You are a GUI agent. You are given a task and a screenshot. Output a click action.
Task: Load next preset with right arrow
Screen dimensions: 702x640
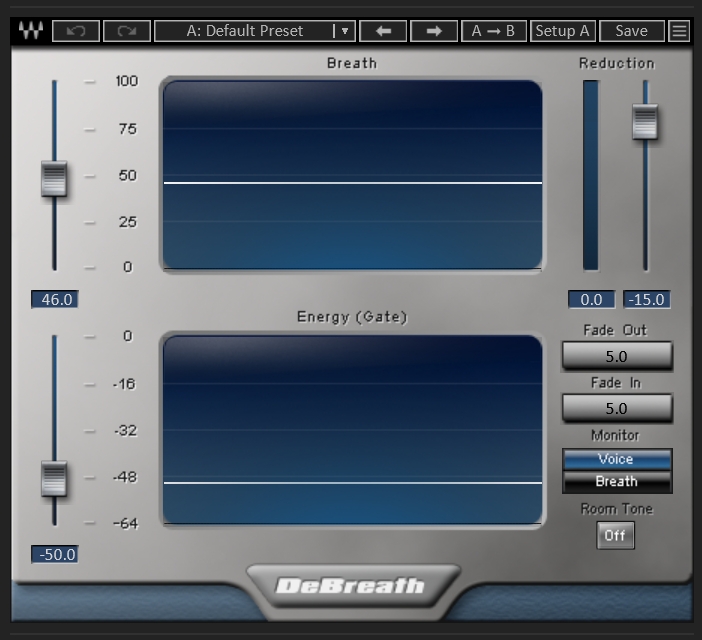click(x=434, y=31)
